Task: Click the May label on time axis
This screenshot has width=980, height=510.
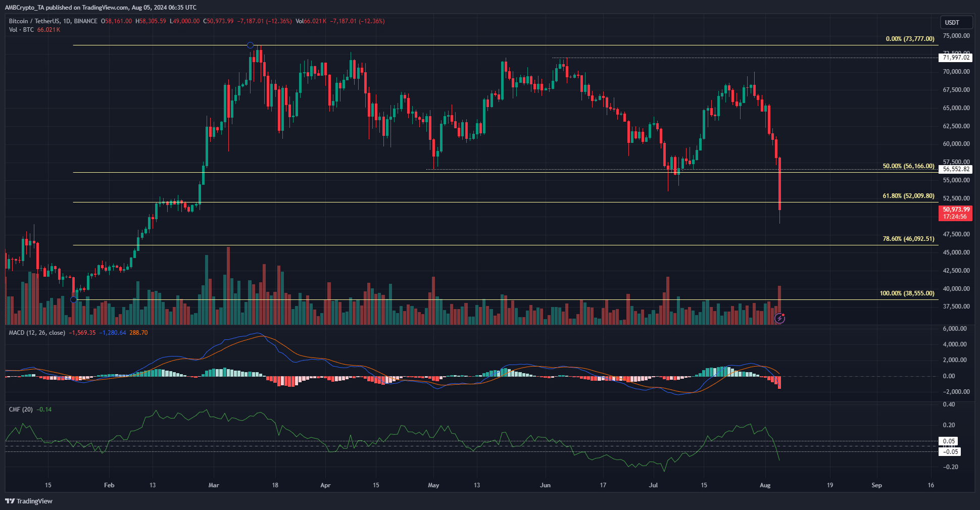Action: pos(433,485)
